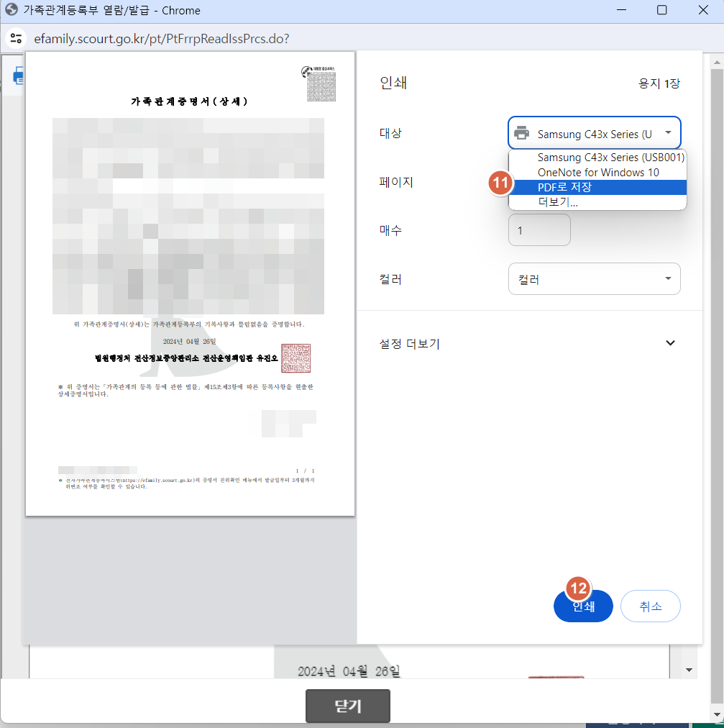This screenshot has height=728, width=724.
Task: Click the inner document scroll-down arrow
Action: coord(689,670)
